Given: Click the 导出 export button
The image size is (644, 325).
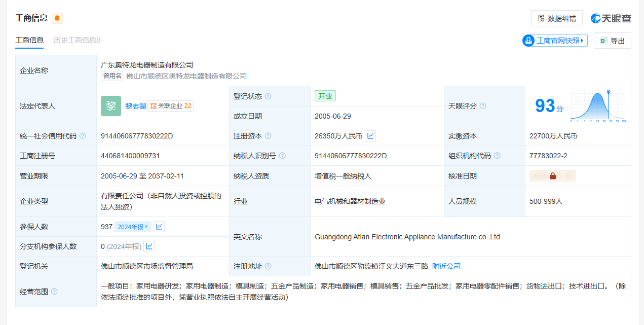Looking at the screenshot, I should [612, 41].
